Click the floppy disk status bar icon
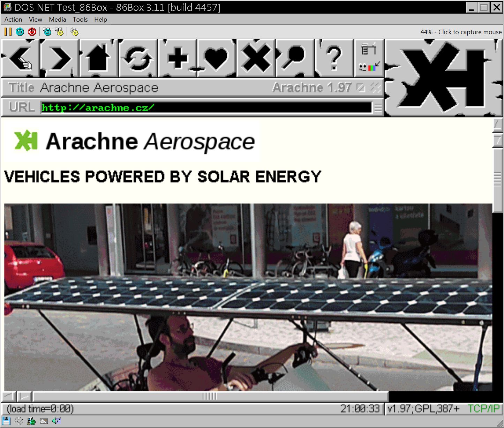Image resolution: width=504 pixels, height=428 pixels. (x=6, y=421)
